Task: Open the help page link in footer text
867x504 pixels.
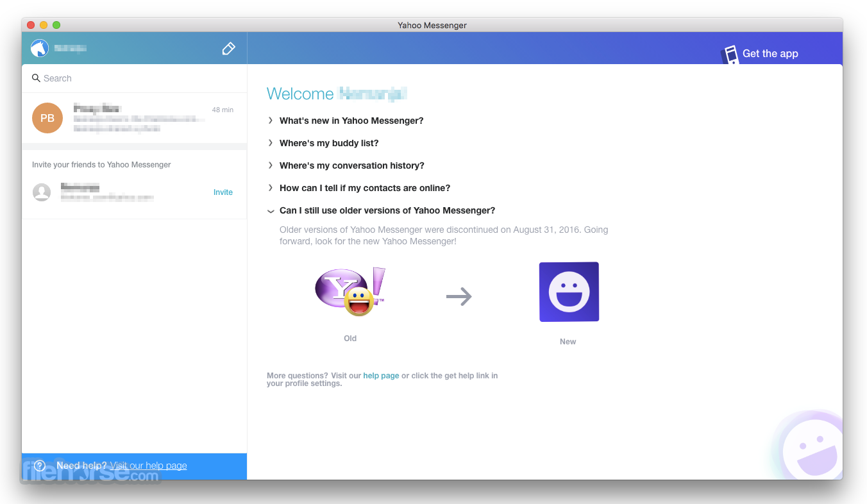Action: coord(381,376)
